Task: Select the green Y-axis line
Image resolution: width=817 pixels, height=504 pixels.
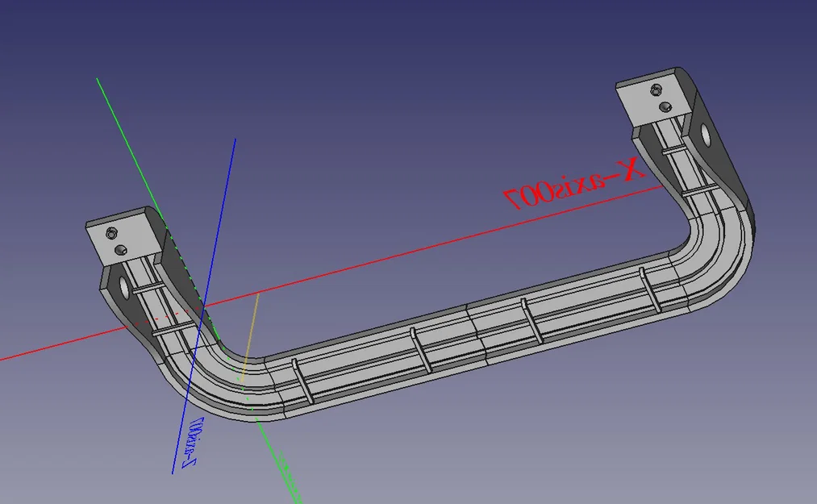Action: pyautogui.click(x=121, y=129)
